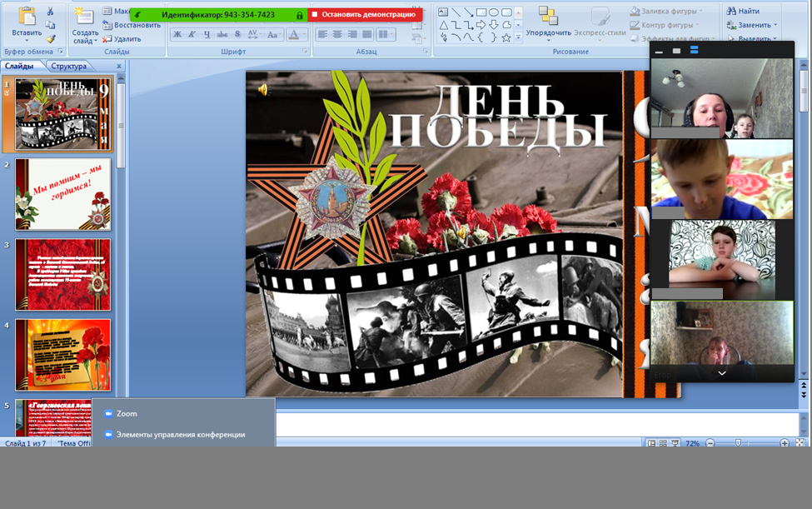Click zoom in plus button
The image size is (812, 509).
(785, 443)
